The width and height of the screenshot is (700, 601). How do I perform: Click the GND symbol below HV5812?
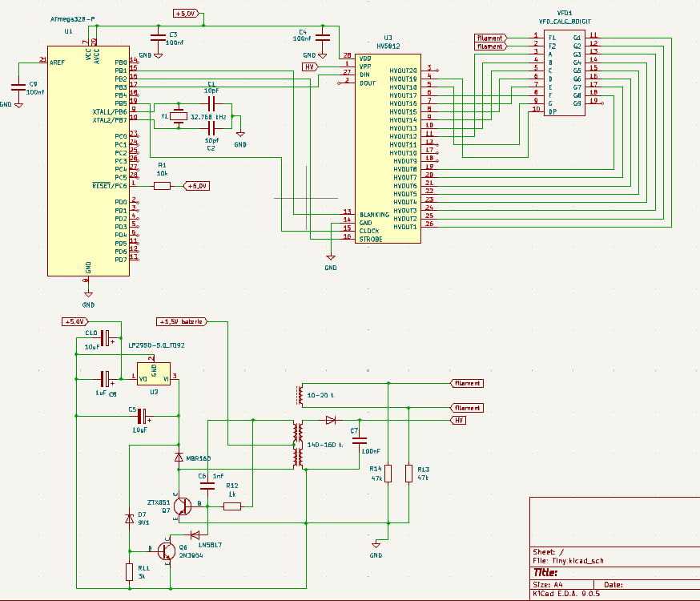click(331, 257)
